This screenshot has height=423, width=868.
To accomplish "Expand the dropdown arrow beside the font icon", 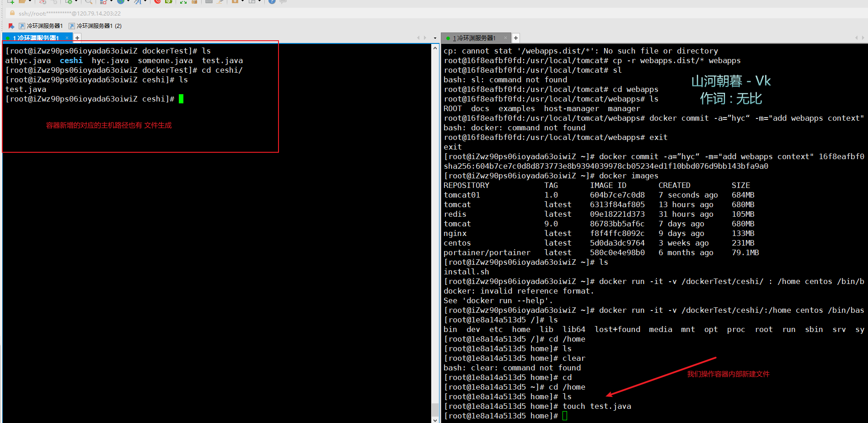I will coord(145,2).
